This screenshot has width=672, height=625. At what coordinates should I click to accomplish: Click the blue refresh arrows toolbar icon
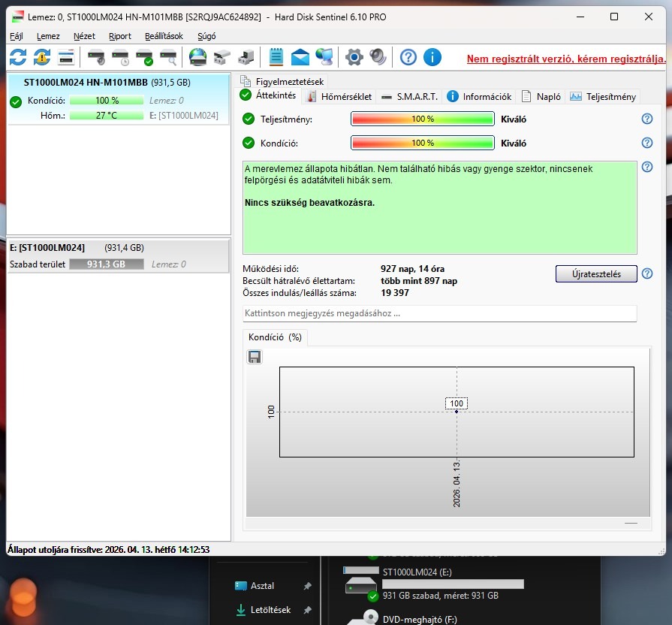click(x=18, y=57)
